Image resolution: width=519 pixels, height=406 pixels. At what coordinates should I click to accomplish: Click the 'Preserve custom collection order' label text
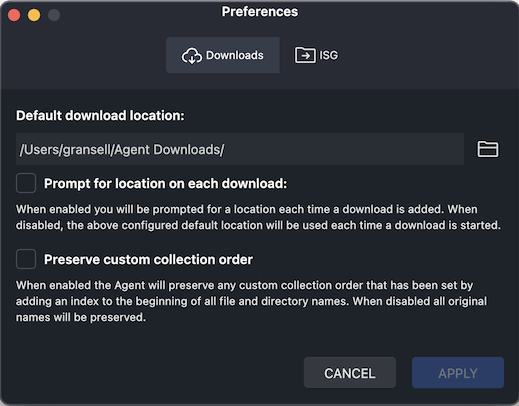pyautogui.click(x=148, y=259)
